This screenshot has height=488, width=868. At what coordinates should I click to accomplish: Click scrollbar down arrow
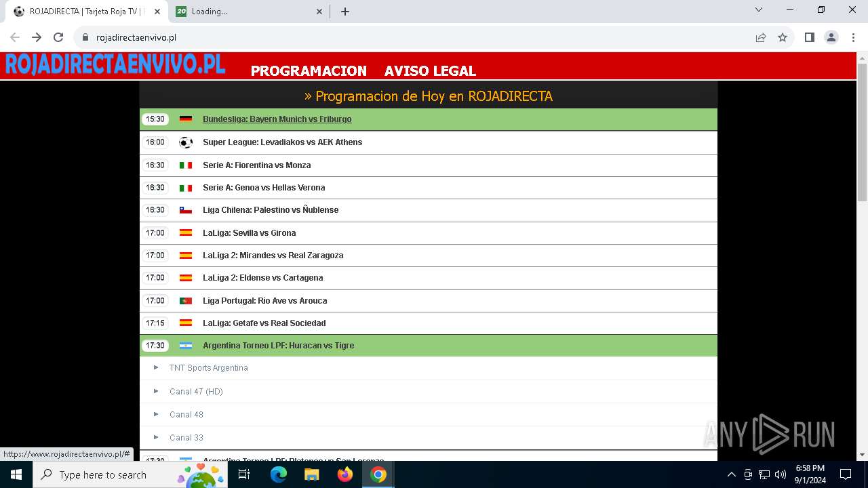[862, 455]
